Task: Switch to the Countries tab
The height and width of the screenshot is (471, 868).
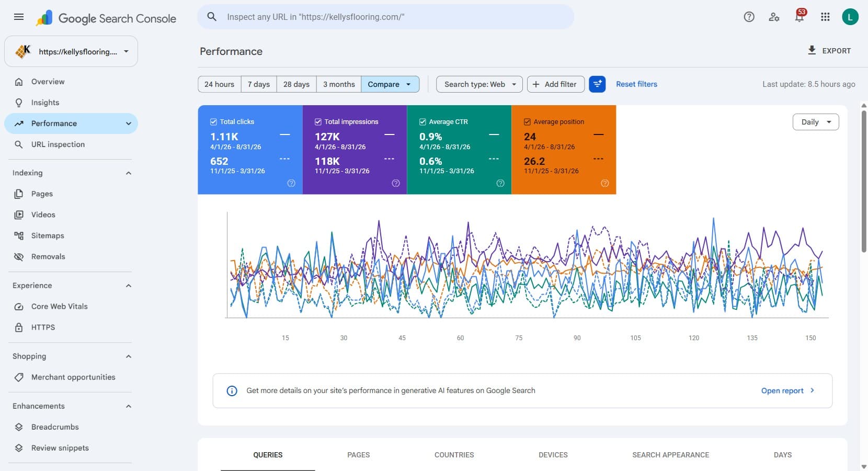Action: pyautogui.click(x=454, y=455)
